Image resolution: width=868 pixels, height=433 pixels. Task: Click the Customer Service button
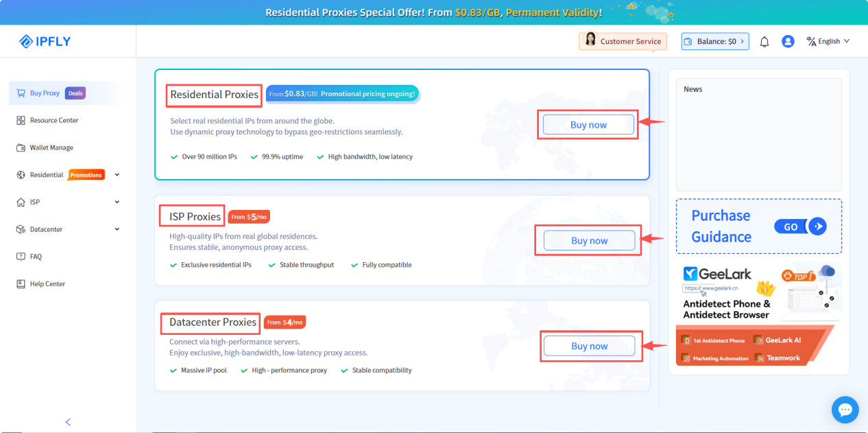tap(623, 41)
